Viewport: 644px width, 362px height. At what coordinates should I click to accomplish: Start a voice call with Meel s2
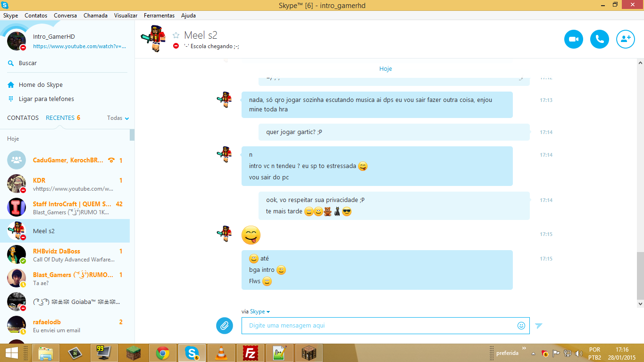(x=600, y=39)
